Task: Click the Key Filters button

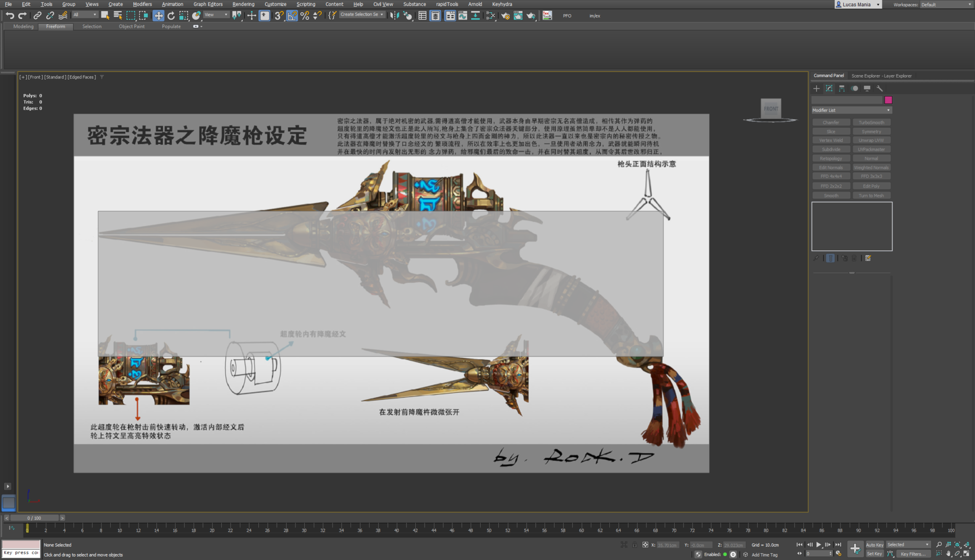Action: pos(914,554)
